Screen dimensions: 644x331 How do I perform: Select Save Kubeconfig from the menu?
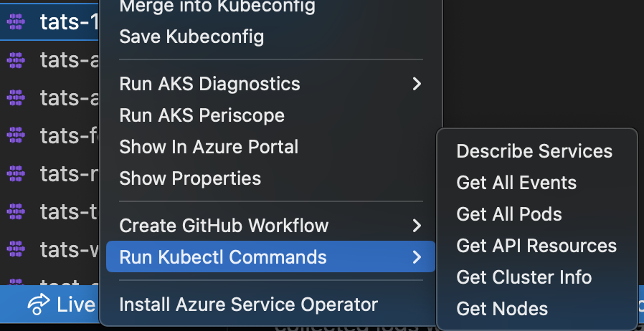pos(191,36)
